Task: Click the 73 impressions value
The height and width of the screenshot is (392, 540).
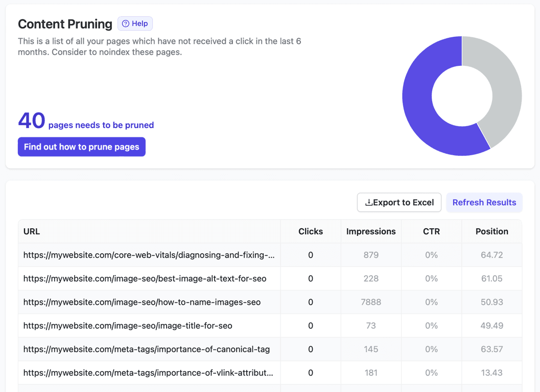Action: (371, 326)
